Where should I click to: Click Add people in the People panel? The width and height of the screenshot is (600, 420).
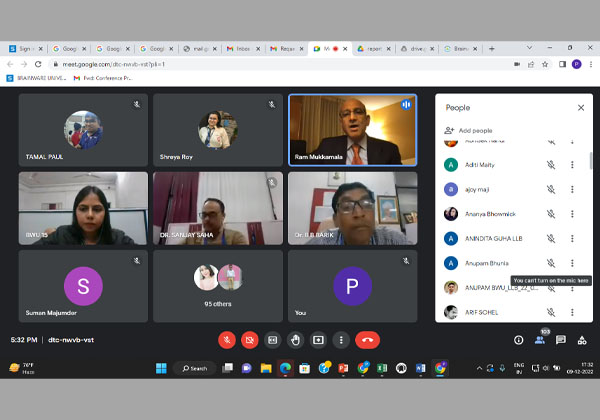pyautogui.click(x=475, y=130)
